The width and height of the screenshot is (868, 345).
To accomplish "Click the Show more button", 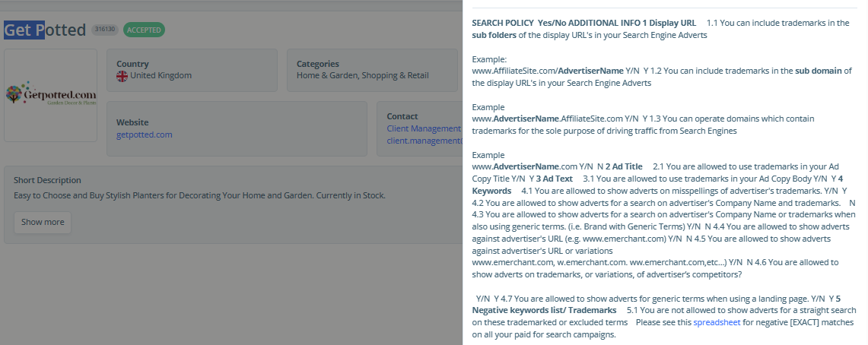I will (43, 222).
